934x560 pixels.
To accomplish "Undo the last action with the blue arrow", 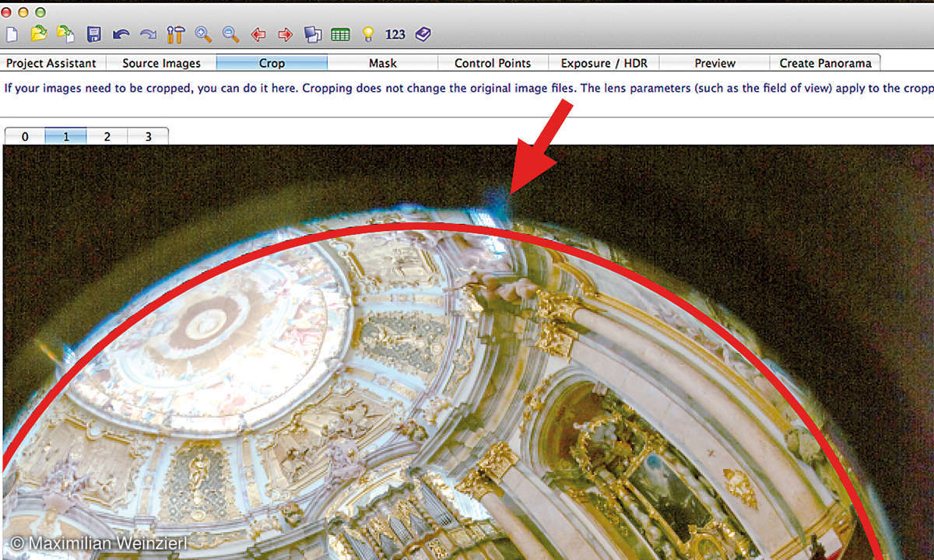I will tap(121, 34).
